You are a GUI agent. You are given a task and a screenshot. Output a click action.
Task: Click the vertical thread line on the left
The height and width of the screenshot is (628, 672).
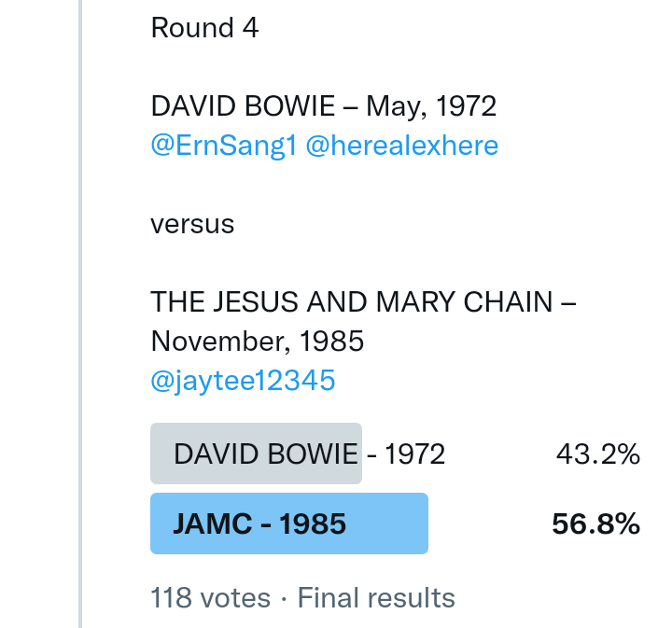pyautogui.click(x=80, y=314)
